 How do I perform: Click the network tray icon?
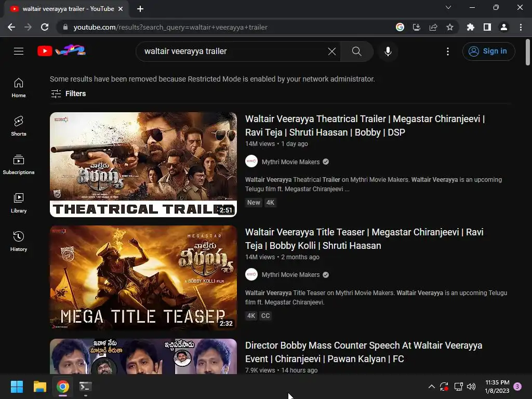(458, 387)
